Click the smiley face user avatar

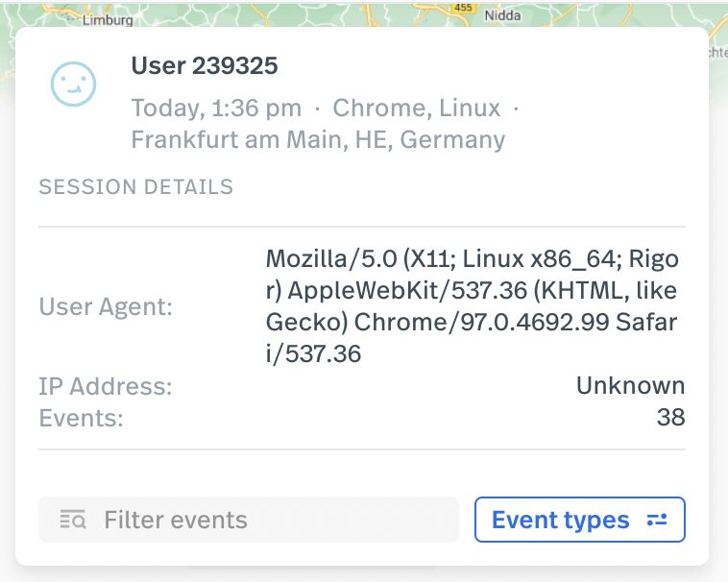tap(73, 84)
